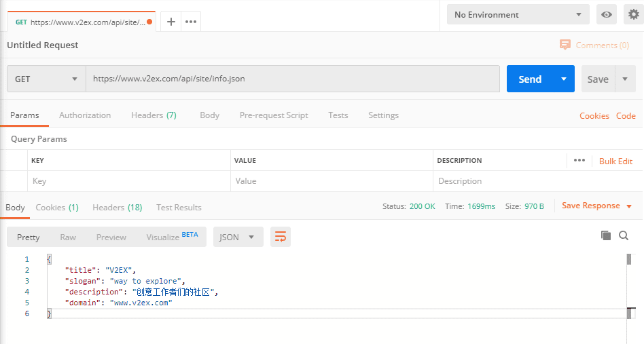The width and height of the screenshot is (644, 344).
Task: Expand the Save Response dropdown
Action: pyautogui.click(x=629, y=206)
